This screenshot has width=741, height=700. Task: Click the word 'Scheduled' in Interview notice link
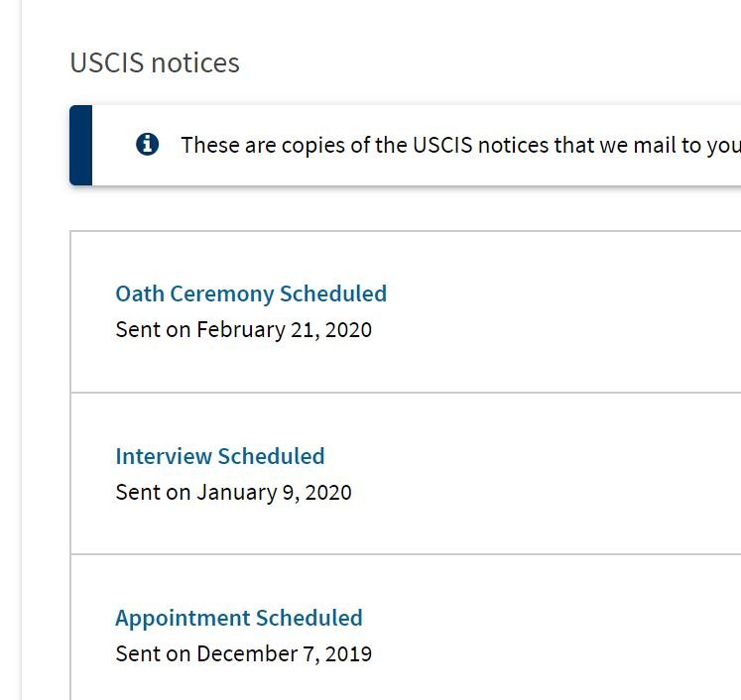coord(271,456)
